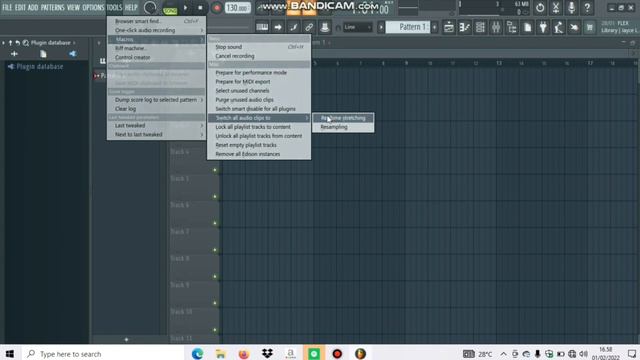Click the play button in transport

(186, 7)
